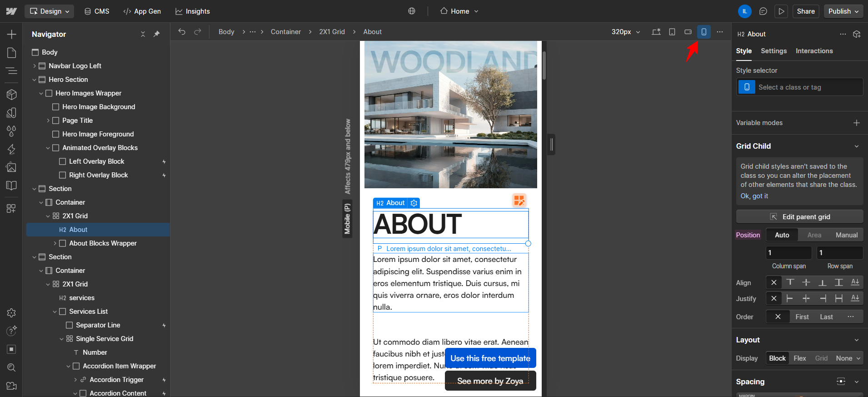
Task: Switch to the Style tab
Action: [x=744, y=51]
